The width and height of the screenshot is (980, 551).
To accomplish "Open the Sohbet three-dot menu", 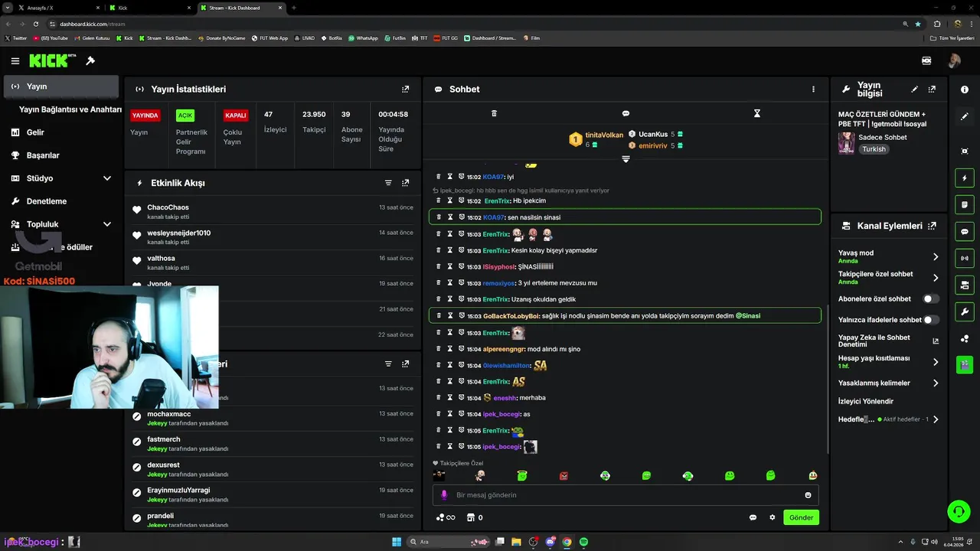I will click(x=813, y=89).
